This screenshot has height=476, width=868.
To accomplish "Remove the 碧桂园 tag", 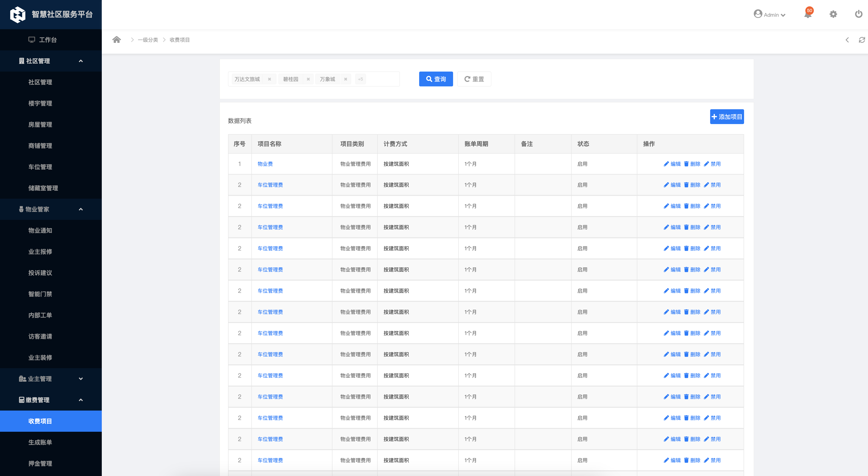I will (x=308, y=79).
